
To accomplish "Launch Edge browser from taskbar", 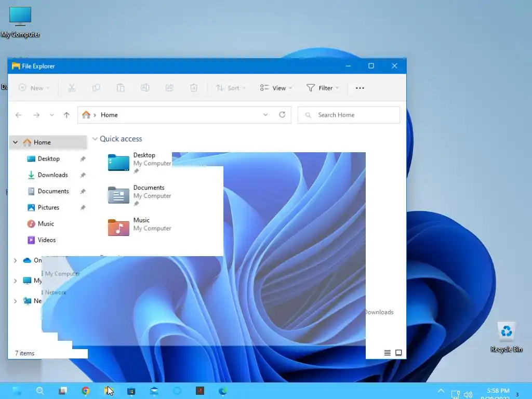I will pyautogui.click(x=223, y=391).
